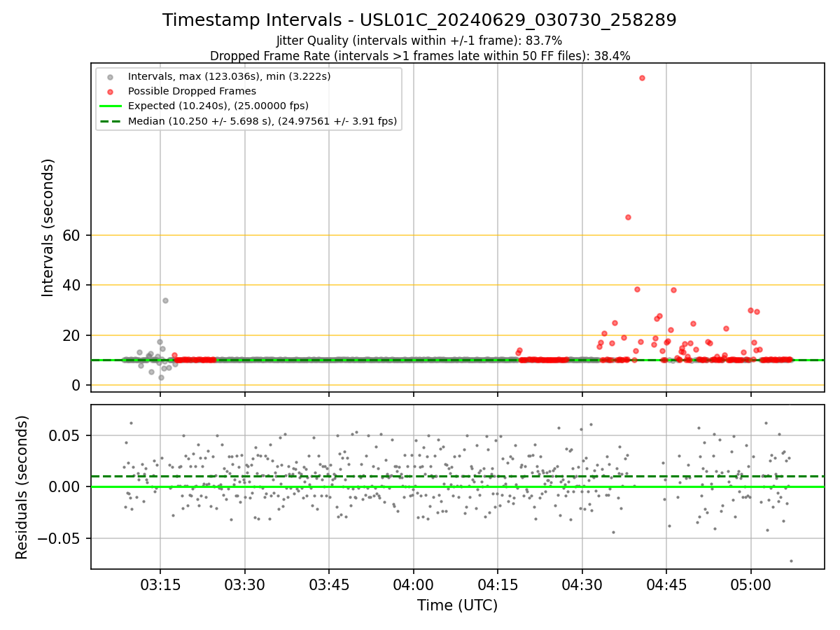Click the "Intervals (seconds)" y-axis label

tap(48, 227)
